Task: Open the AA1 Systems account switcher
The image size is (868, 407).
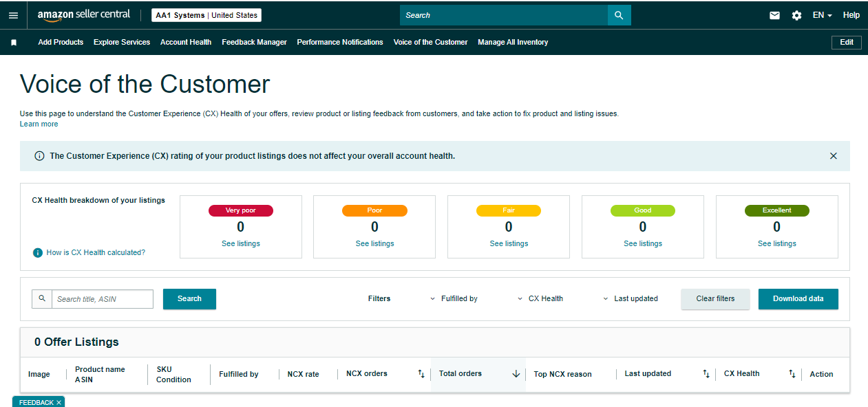Action: click(x=207, y=15)
